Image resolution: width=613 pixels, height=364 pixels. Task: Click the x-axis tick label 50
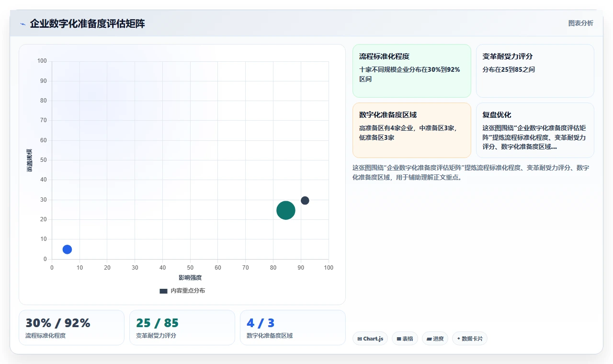click(x=190, y=268)
